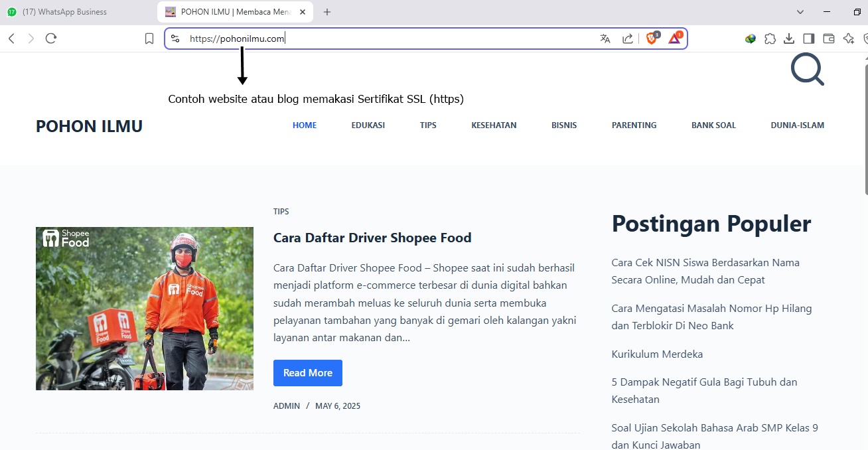868x450 pixels.
Task: Switch to the WhatsApp Business tab
Action: [x=78, y=12]
